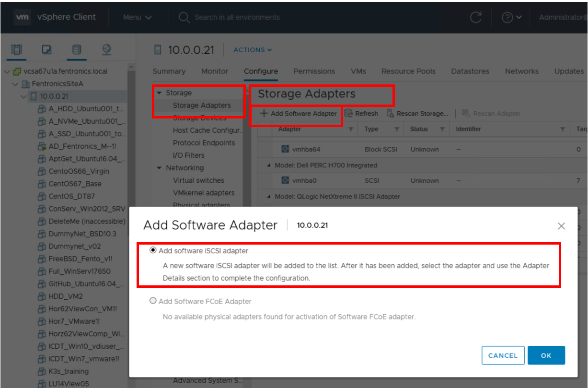588x388 pixels.
Task: Open the ACTIONS dropdown
Action: coord(253,50)
